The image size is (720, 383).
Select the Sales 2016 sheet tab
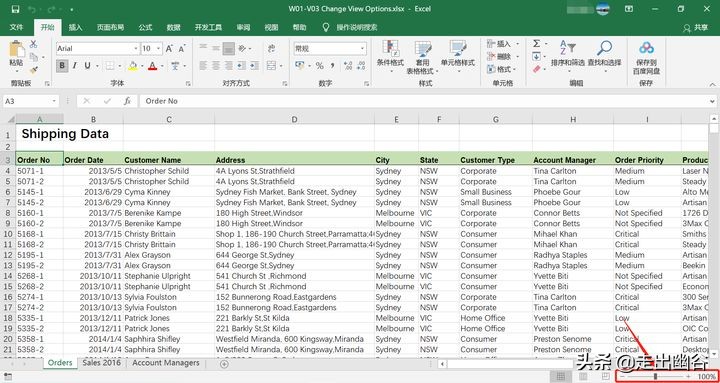point(101,363)
